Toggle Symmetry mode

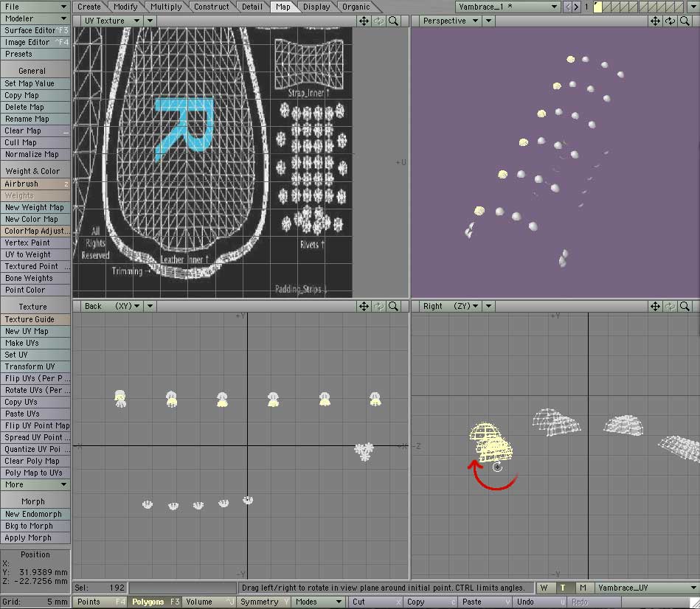coord(264,602)
